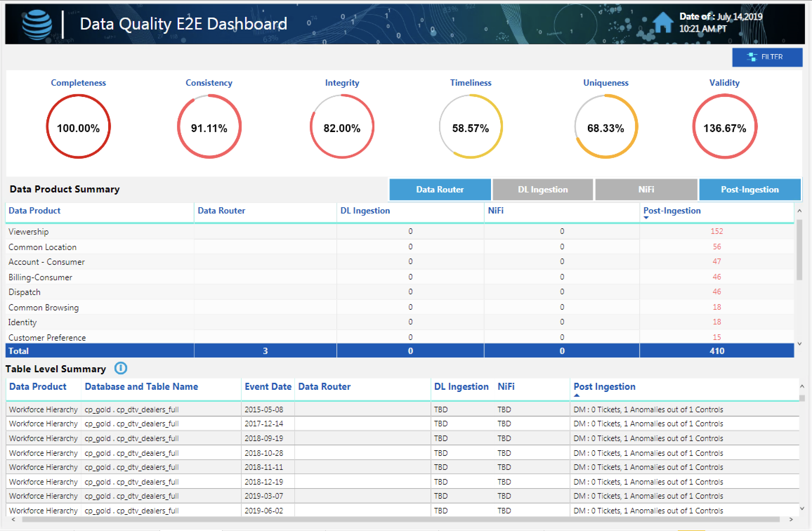Toggle the NiFi stage button

646,190
